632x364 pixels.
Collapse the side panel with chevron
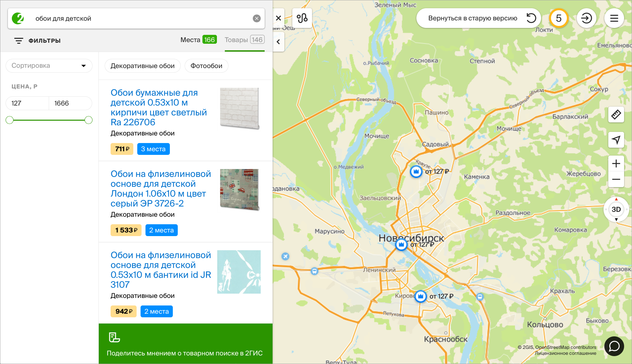click(x=278, y=42)
